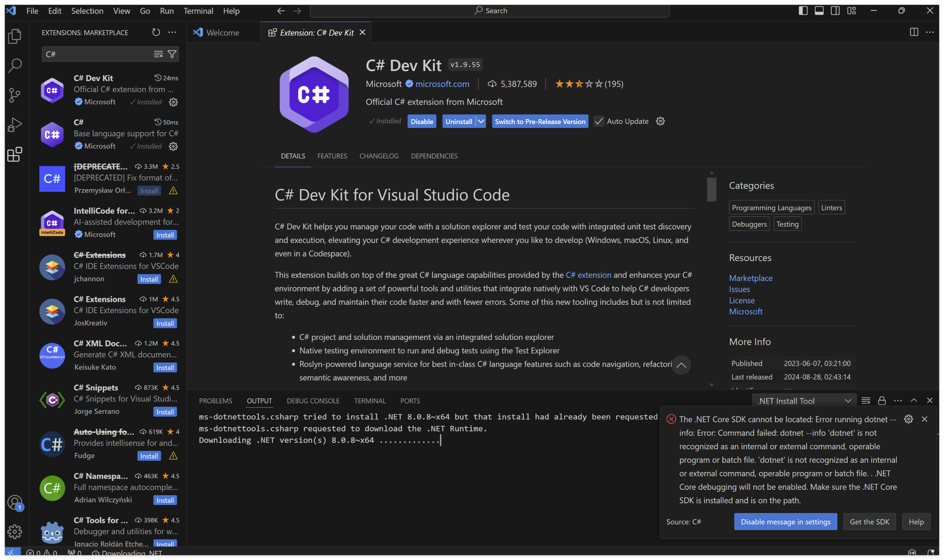Open manage gear for C# Dev Kit list item
944x560 pixels.
click(173, 102)
